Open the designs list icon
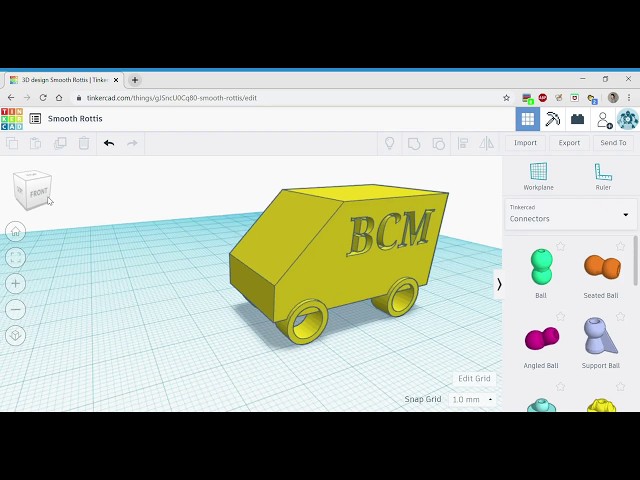Viewport: 640px width, 480px height. click(35, 119)
